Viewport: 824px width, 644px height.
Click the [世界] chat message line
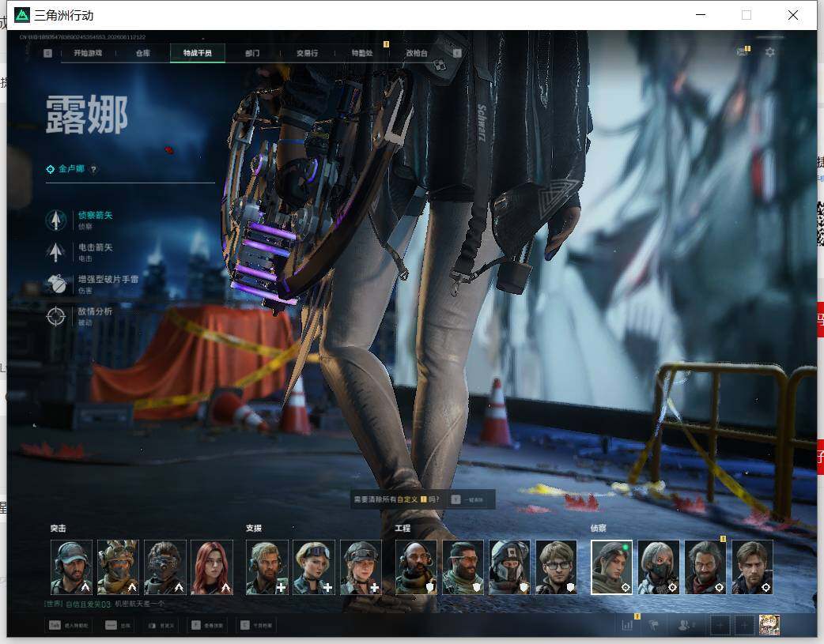tap(104, 604)
